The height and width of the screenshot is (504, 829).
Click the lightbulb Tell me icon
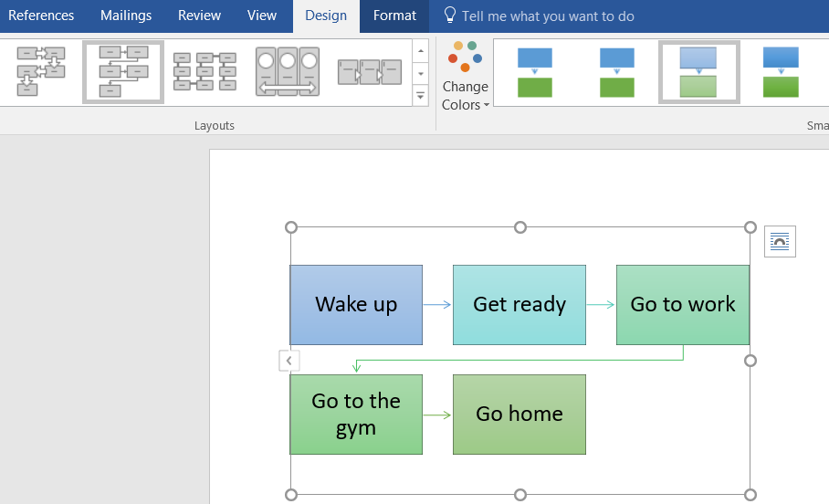pyautogui.click(x=449, y=16)
